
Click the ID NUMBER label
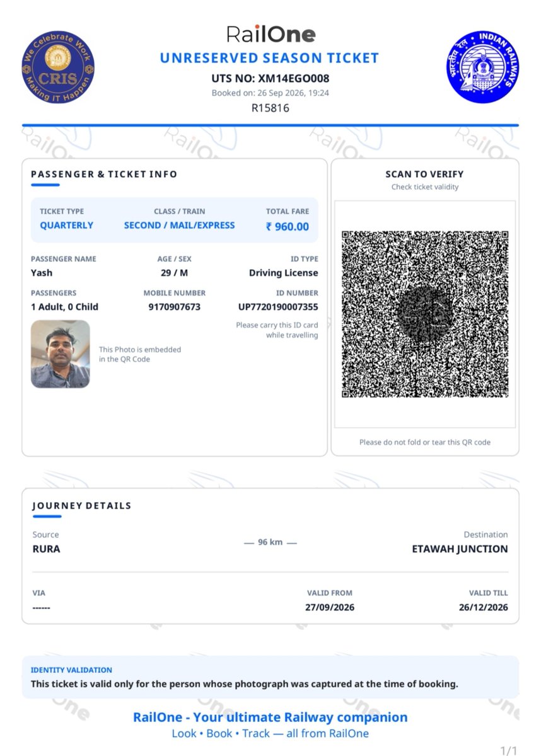(x=297, y=293)
